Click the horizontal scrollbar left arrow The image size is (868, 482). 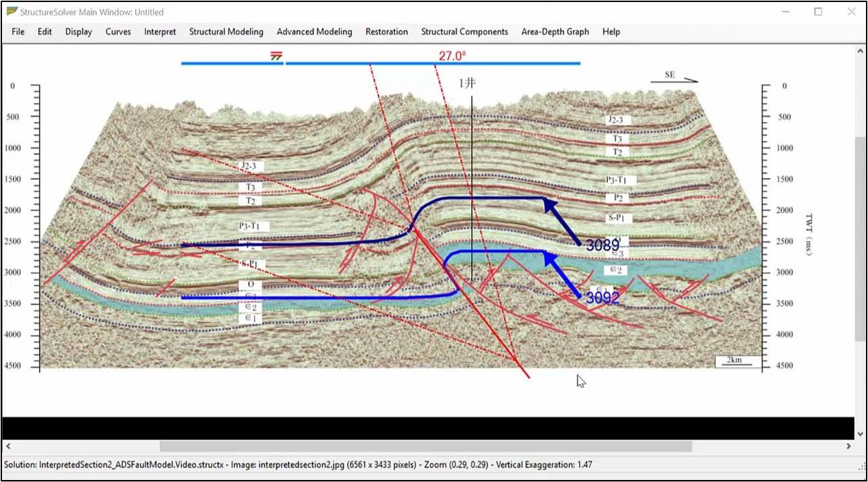[8, 446]
